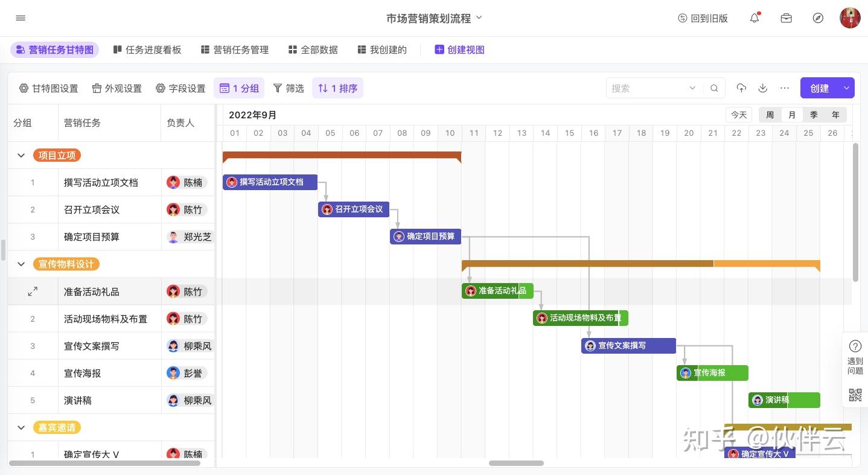Image resolution: width=868 pixels, height=475 pixels.
Task: Click the 演讲稿 Gantt bar
Action: [x=784, y=400]
